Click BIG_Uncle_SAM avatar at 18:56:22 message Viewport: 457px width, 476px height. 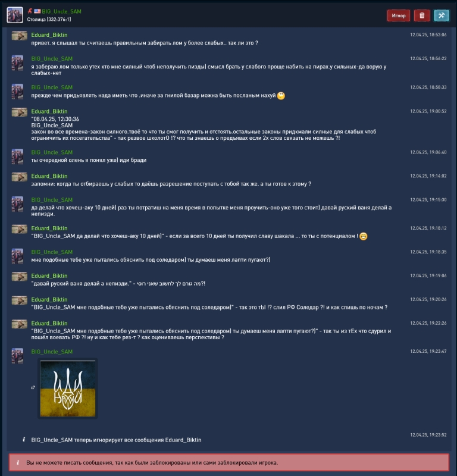click(17, 63)
